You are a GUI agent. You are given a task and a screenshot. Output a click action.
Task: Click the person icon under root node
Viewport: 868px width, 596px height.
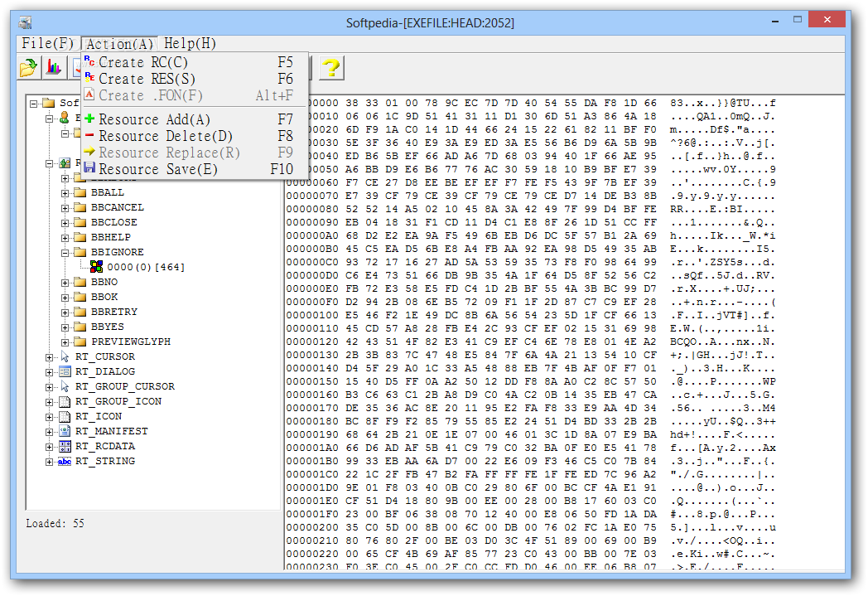point(65,118)
